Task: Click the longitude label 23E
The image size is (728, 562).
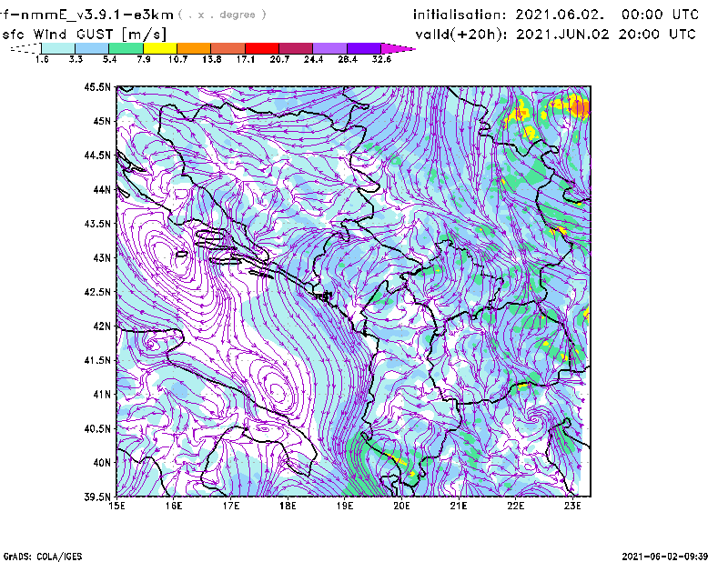Action: tap(572, 506)
